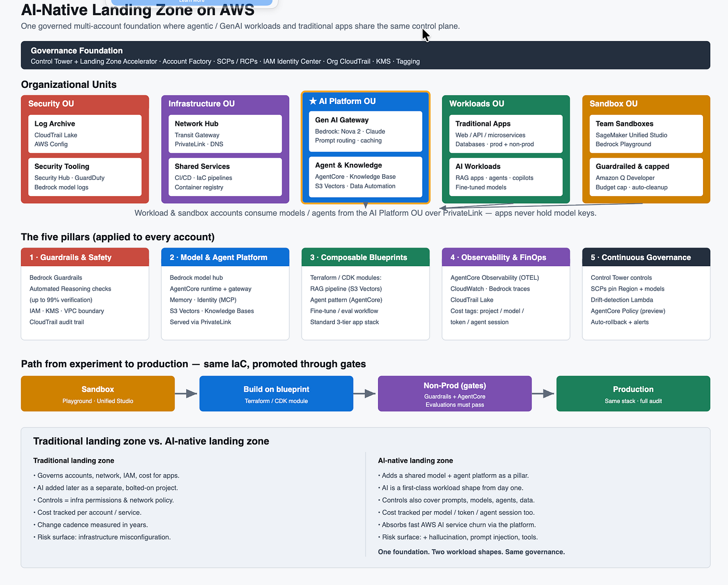Image resolution: width=728 pixels, height=585 pixels.
Task: Click 'RAG pipeline (S3 Vectors)' text
Action: (x=346, y=289)
